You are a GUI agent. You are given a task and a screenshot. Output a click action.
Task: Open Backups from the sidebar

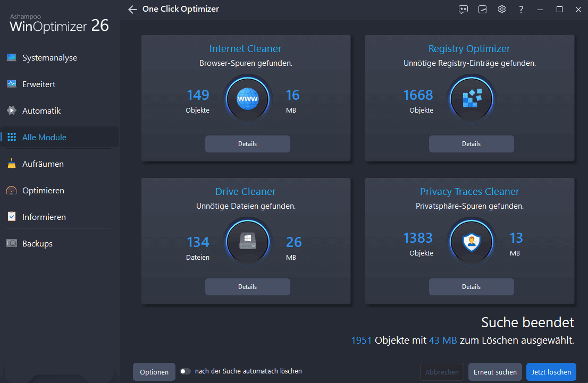[37, 244]
